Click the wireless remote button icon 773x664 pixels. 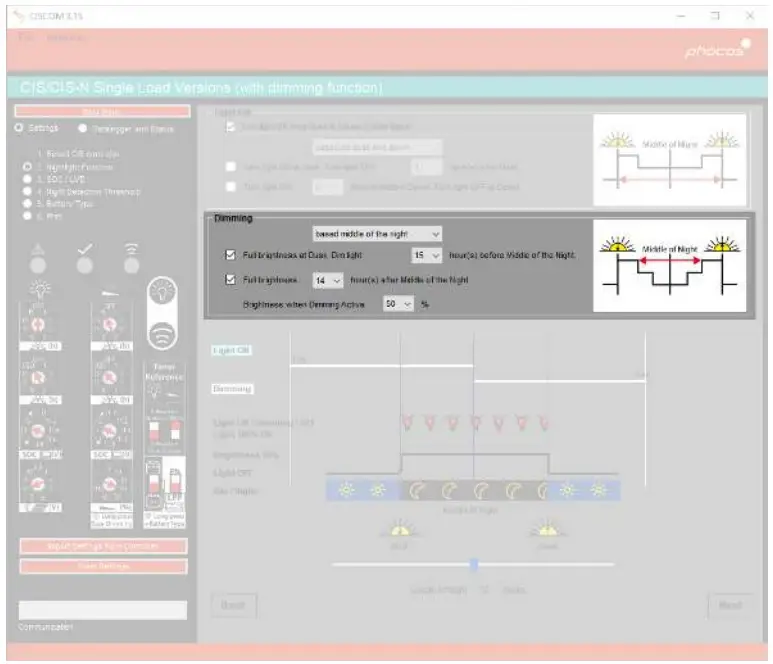[x=162, y=334]
